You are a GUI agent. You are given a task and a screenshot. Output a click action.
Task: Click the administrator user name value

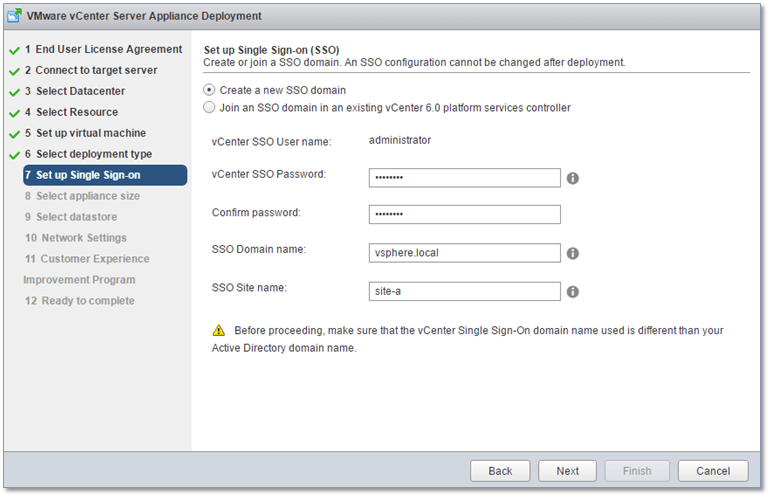point(400,140)
